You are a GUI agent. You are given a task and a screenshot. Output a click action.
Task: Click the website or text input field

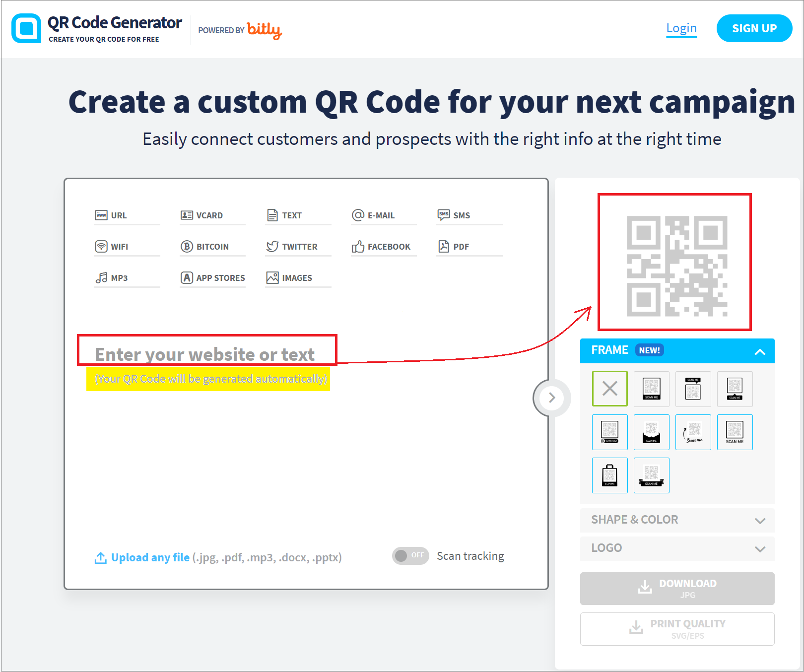click(x=206, y=354)
